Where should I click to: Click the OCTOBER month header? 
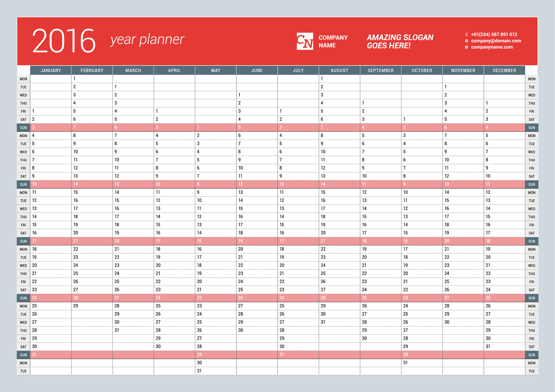click(422, 70)
